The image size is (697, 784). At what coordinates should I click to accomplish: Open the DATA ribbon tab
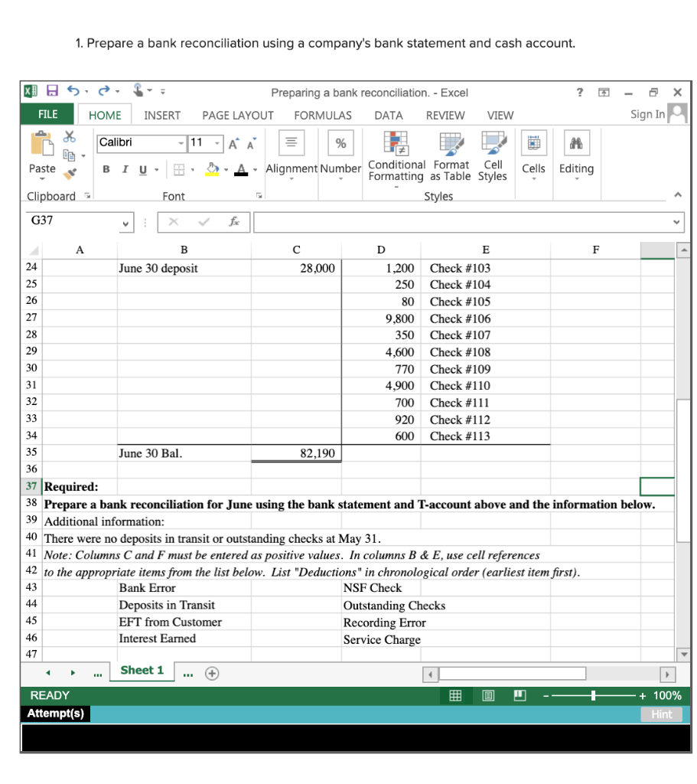pyautogui.click(x=388, y=115)
